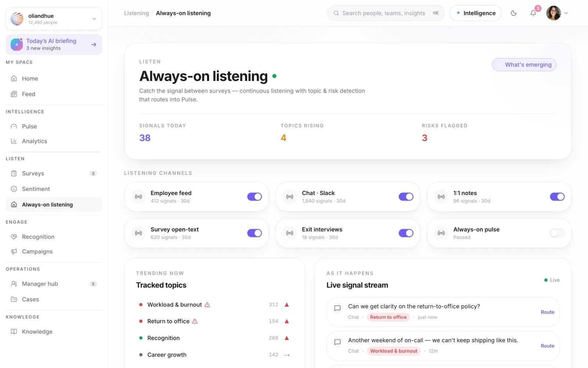Click the Listening breadcrumb link
This screenshot has height=368, width=588.
point(136,13)
